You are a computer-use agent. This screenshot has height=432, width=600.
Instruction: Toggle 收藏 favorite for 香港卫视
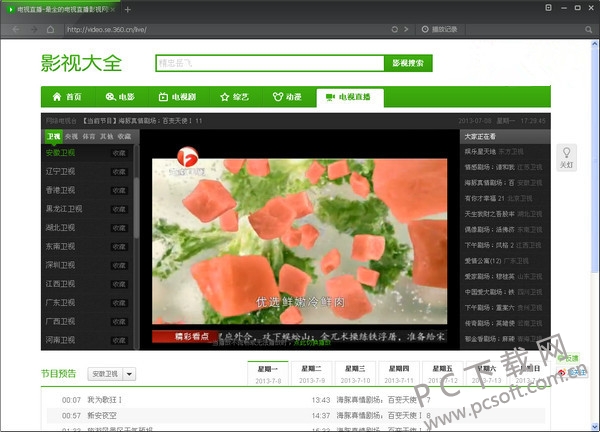119,191
